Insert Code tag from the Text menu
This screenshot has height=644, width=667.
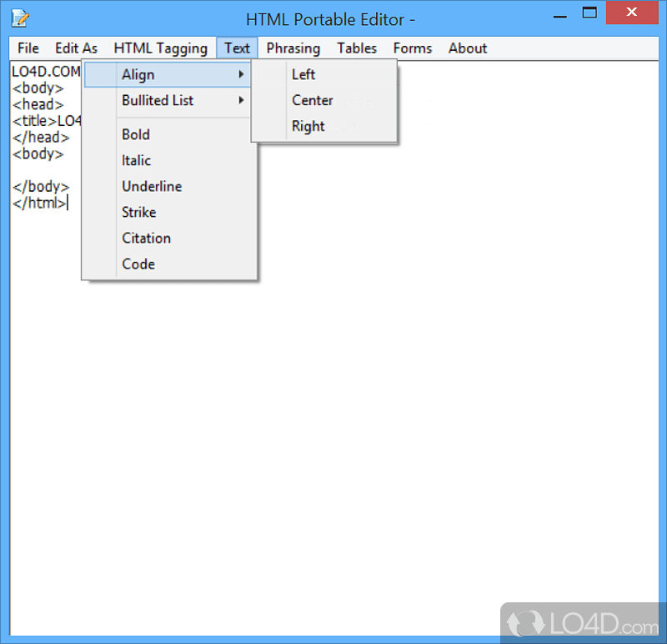click(x=170, y=264)
